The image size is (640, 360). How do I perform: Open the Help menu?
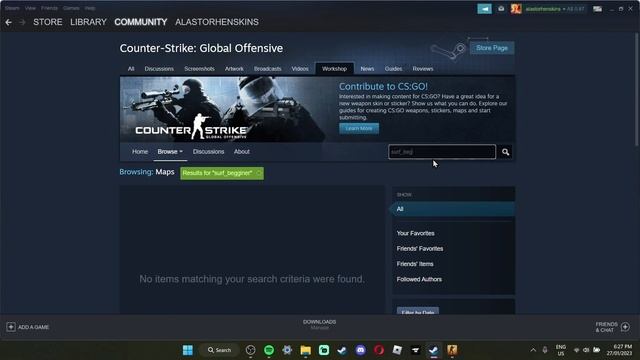click(90, 8)
